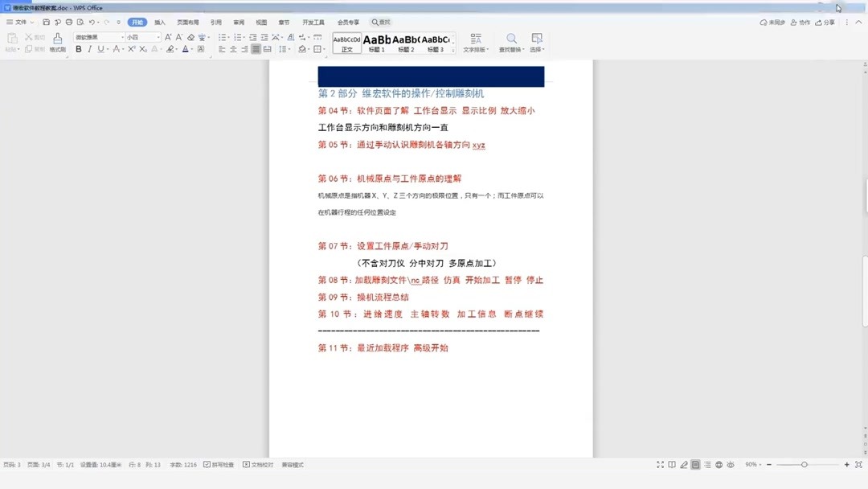
Task: Toggle italic formatting
Action: click(x=89, y=49)
